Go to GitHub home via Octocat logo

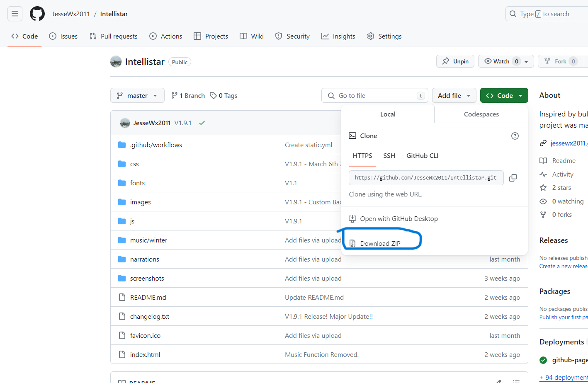37,14
